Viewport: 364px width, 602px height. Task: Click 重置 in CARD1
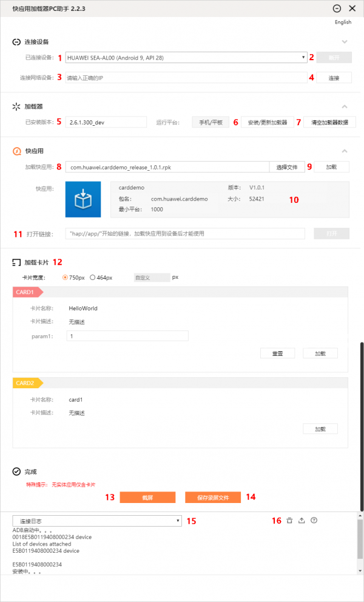pos(278,354)
